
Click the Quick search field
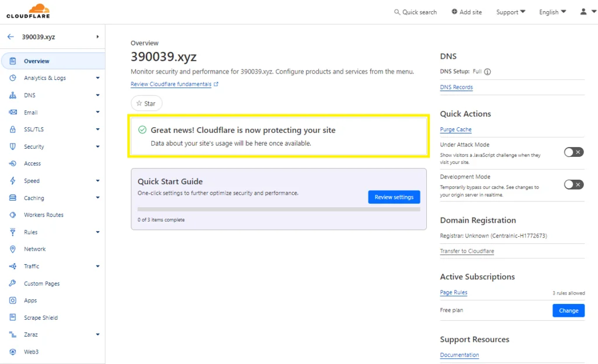click(x=415, y=12)
